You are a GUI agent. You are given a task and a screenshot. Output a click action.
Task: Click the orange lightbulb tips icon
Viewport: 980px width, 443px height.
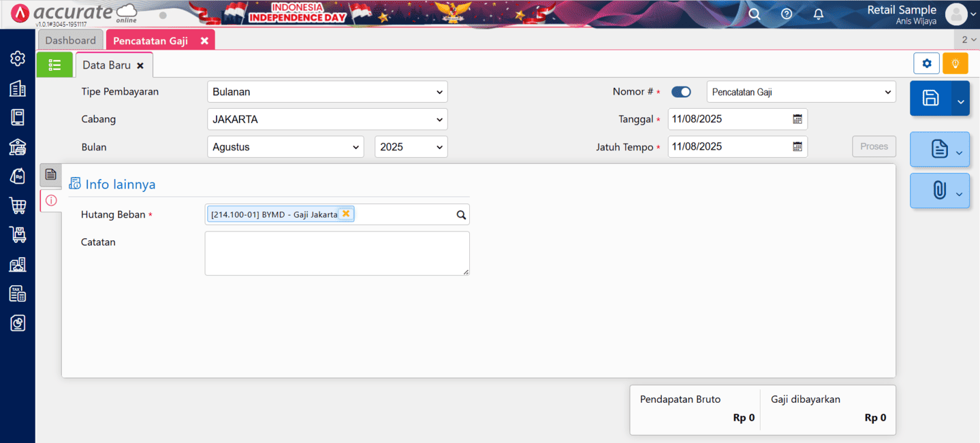pos(955,63)
